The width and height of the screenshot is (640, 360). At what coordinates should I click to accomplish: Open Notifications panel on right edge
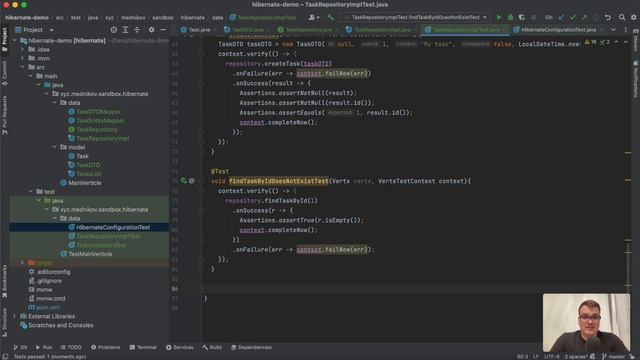636,79
